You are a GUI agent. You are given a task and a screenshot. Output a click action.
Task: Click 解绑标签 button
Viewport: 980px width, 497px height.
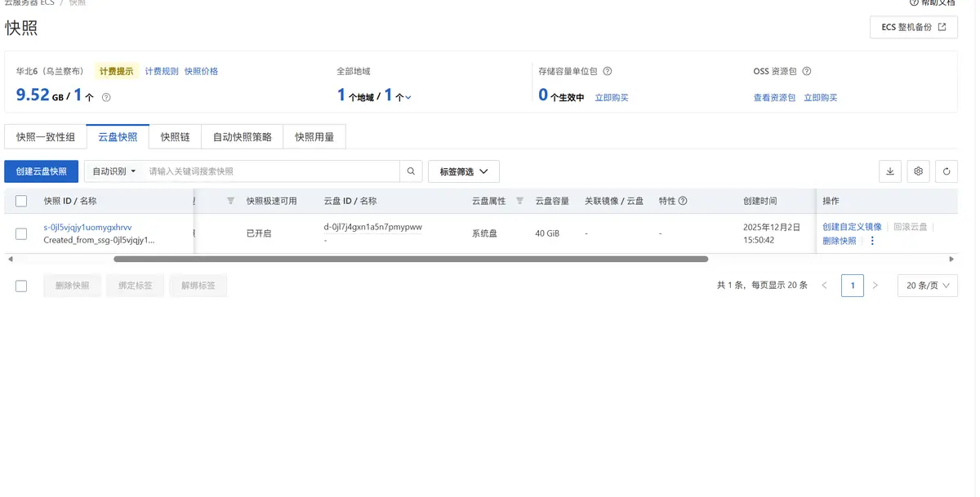click(x=198, y=286)
